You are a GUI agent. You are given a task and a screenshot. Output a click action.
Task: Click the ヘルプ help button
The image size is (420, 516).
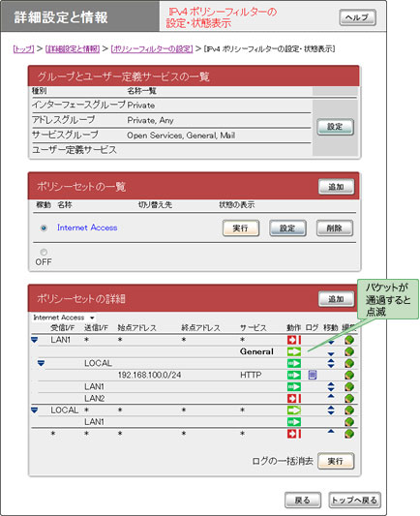pos(357,17)
